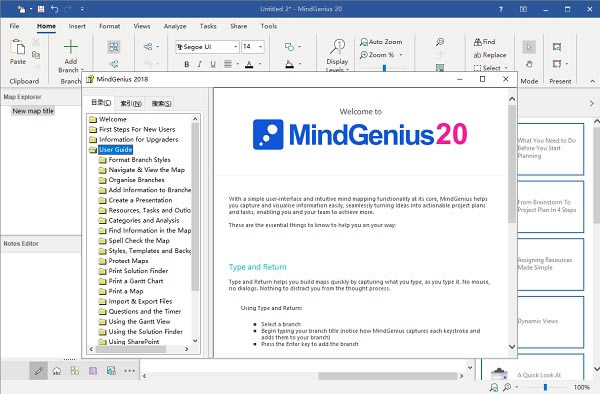This screenshot has width=600, height=394.
Task: Click the help question mark icon
Action: (x=501, y=9)
